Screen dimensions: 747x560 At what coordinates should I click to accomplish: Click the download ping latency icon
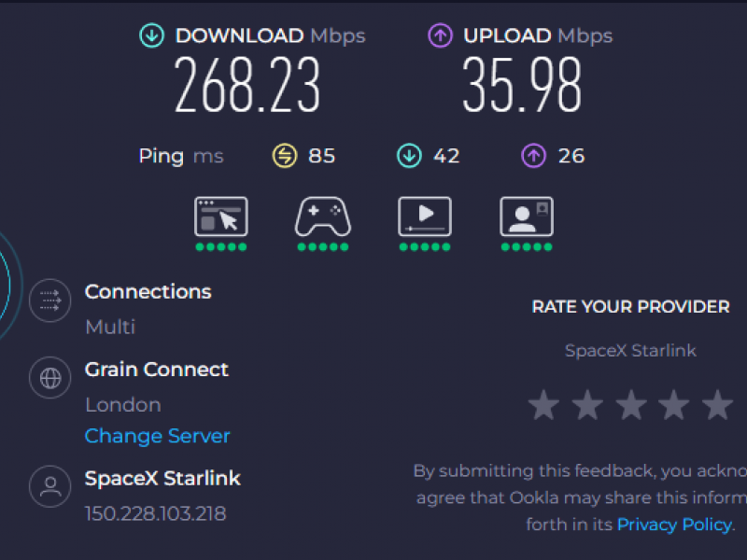pos(409,156)
